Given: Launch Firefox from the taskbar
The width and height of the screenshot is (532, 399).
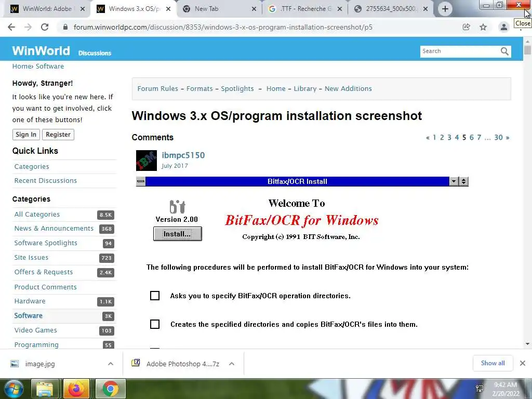Looking at the screenshot, I should pyautogui.click(x=76, y=389).
